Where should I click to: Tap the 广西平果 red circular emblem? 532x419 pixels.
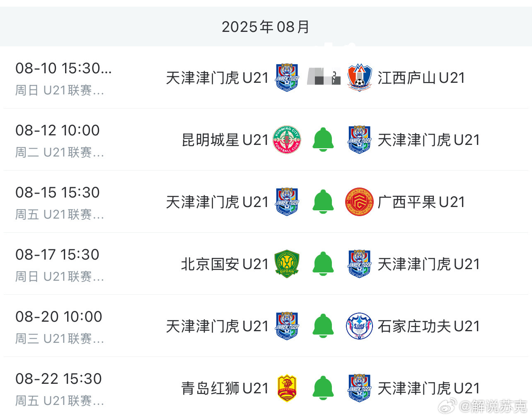(359, 202)
